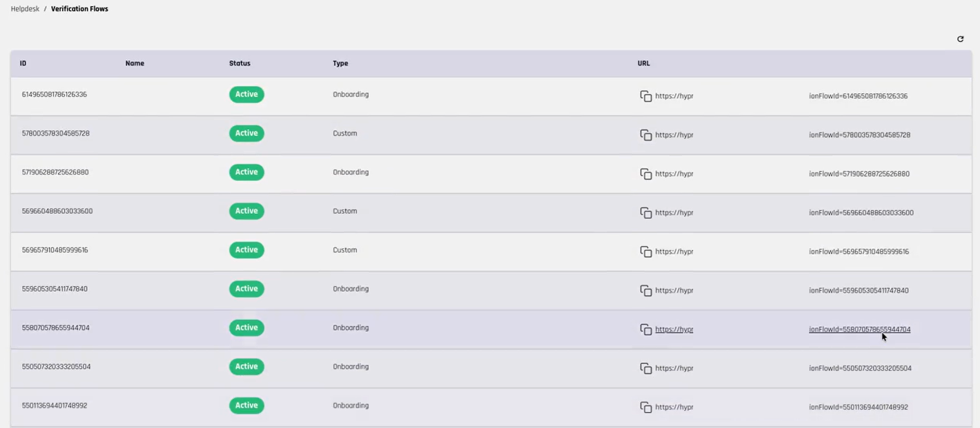Click the Status column header
Viewport: 980px width, 428px height.
pos(240,63)
